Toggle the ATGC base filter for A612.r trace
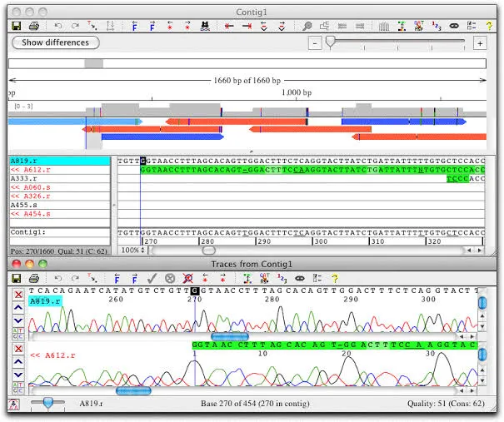The width and height of the screenshot is (504, 422). [18, 388]
